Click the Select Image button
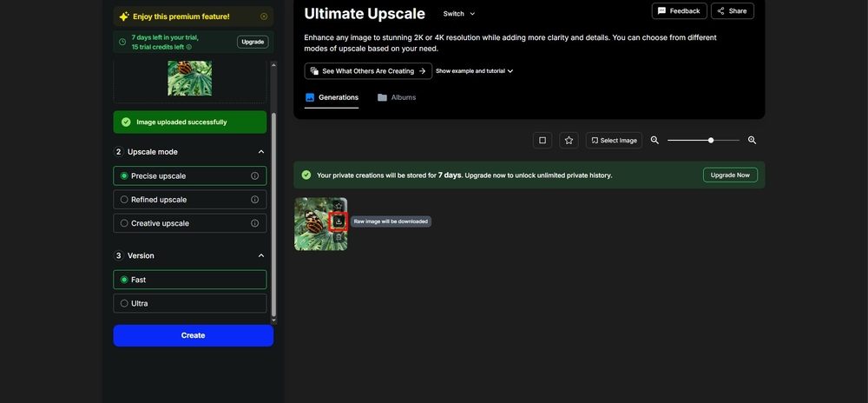The height and width of the screenshot is (403, 868). click(614, 141)
